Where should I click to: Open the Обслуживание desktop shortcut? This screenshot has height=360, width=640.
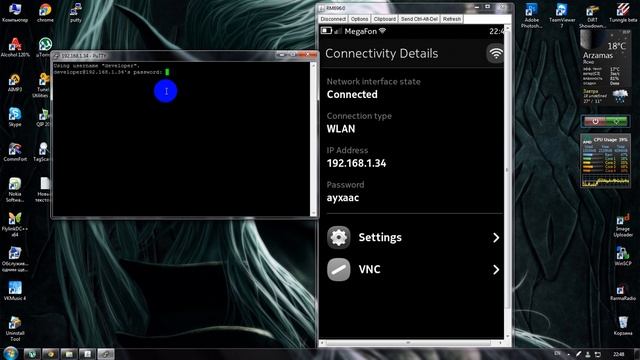(x=15, y=260)
